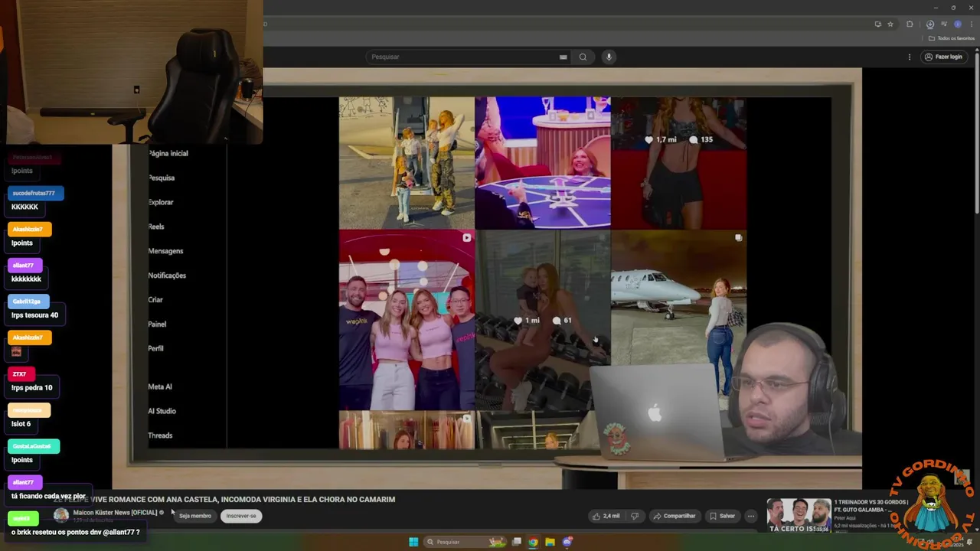Click Meta AI in Instagram sidebar
This screenshot has width=980, height=551.
160,387
